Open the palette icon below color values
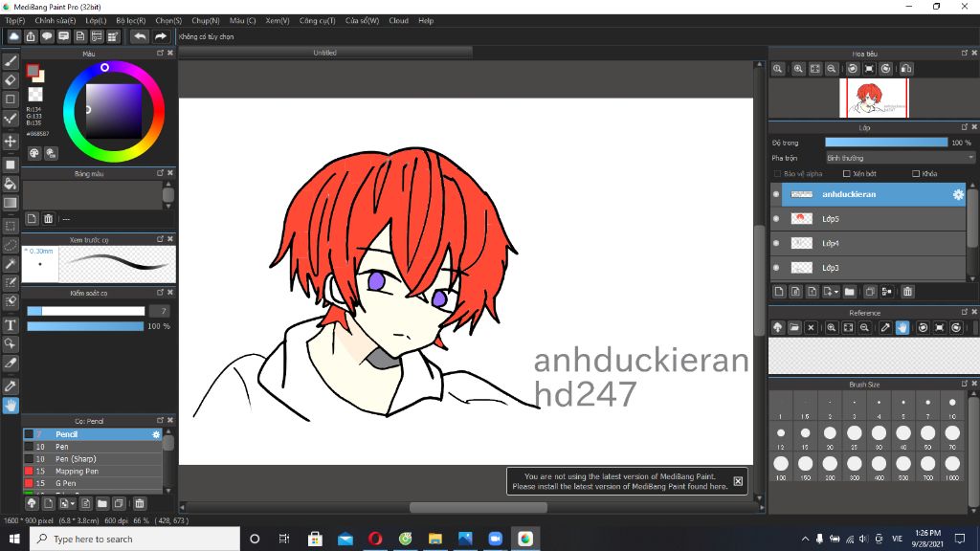980x551 pixels. pos(33,153)
